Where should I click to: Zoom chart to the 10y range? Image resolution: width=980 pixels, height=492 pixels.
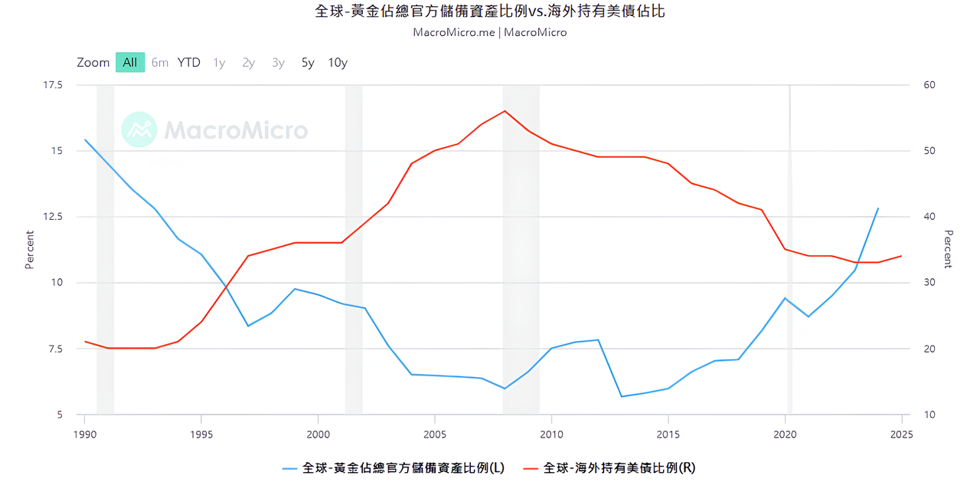click(x=338, y=63)
